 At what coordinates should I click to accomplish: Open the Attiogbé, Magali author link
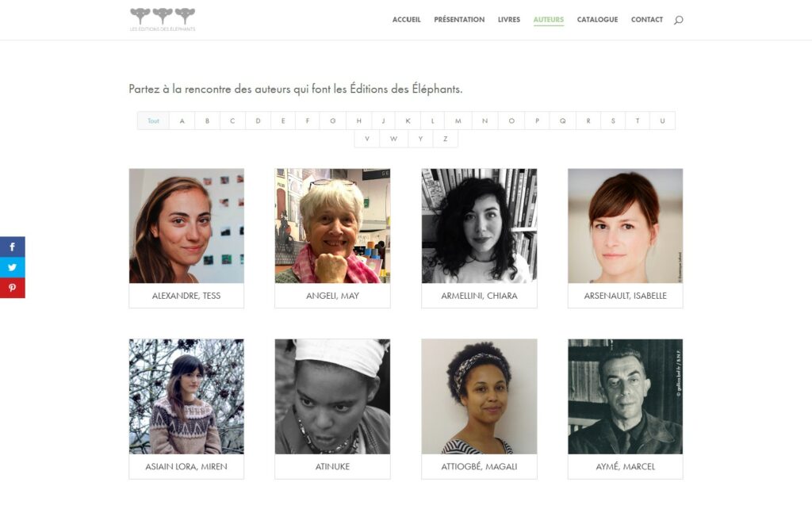(x=479, y=467)
